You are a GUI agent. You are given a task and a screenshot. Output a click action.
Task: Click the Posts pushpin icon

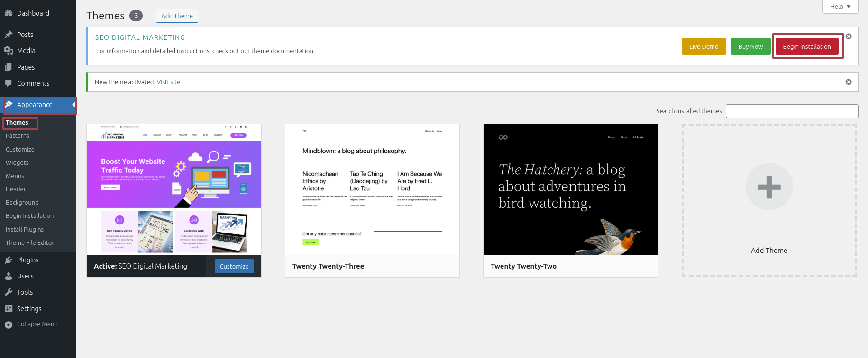click(9, 35)
